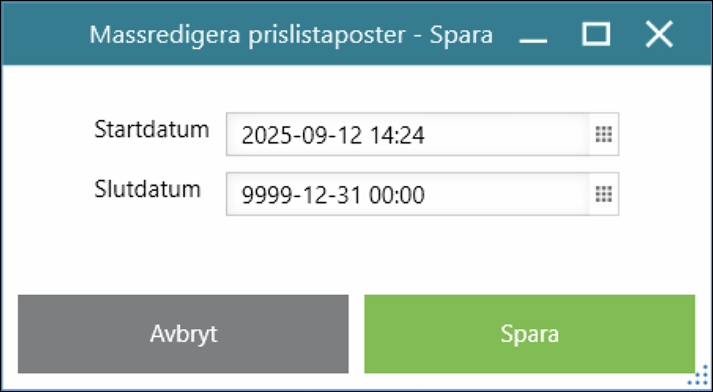
Task: Open the Startdatum calendar picker icon
Action: pyautogui.click(x=604, y=135)
